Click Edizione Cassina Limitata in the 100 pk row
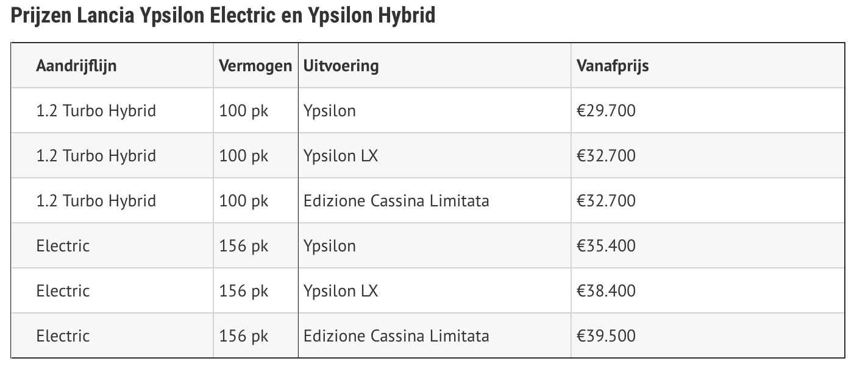The height and width of the screenshot is (375, 868). (396, 201)
